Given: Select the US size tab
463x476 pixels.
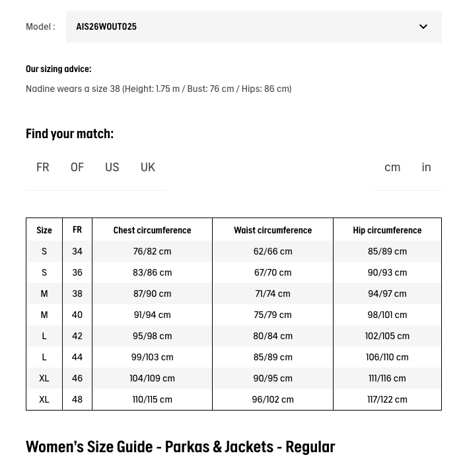Looking at the screenshot, I should (112, 167).
